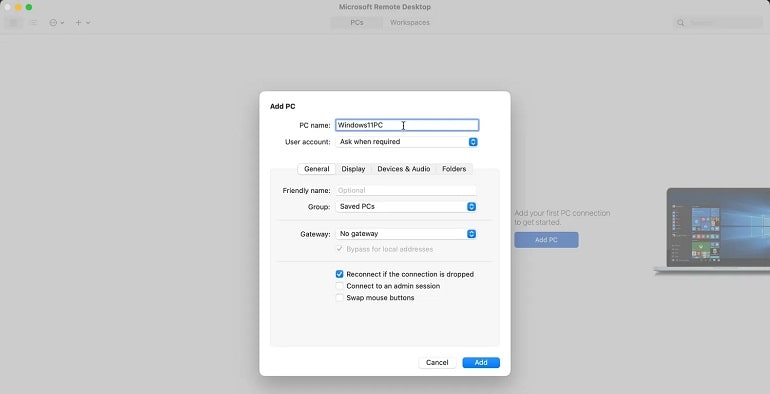The width and height of the screenshot is (770, 394).
Task: Switch to the Display tab
Action: (x=353, y=169)
